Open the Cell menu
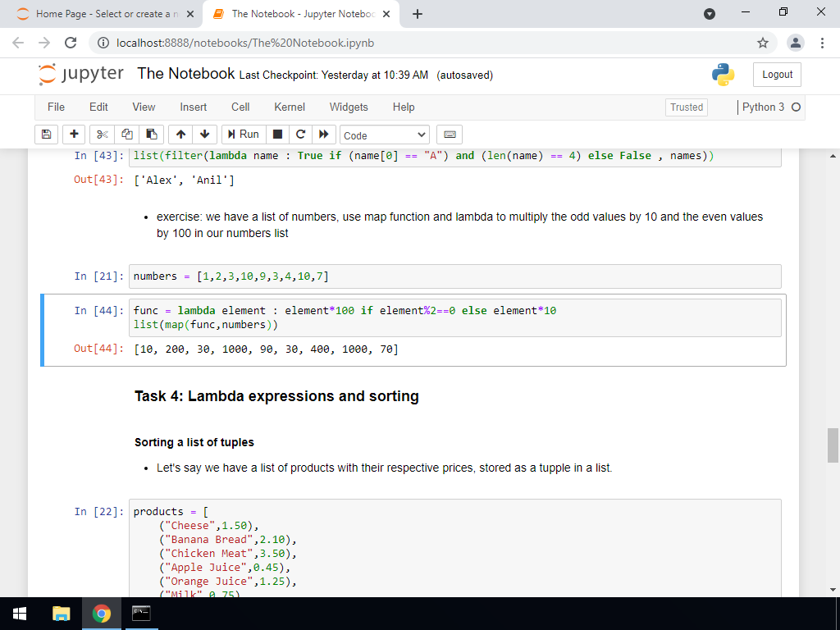Screen dimensions: 840x630 (x=240, y=107)
